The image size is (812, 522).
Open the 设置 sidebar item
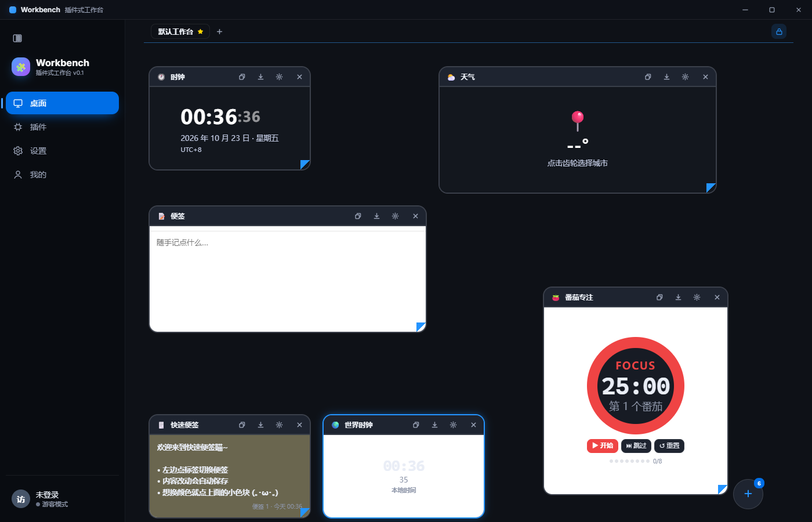(62, 151)
